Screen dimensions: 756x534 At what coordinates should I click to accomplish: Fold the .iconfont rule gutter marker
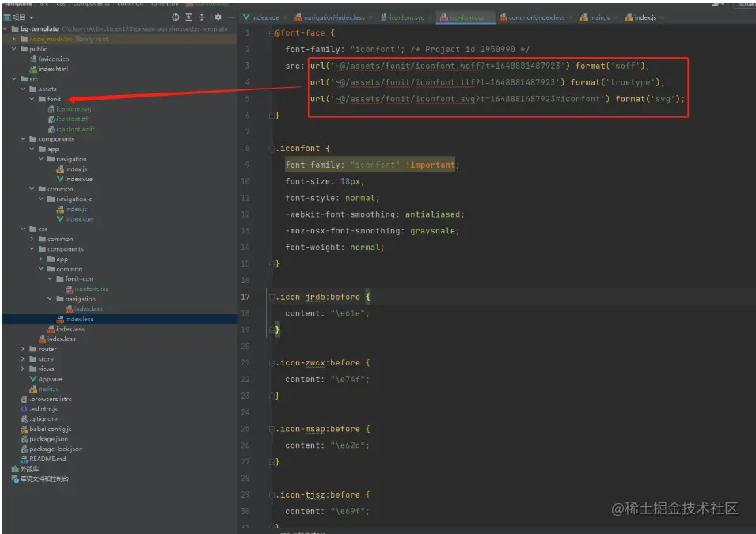pos(272,149)
